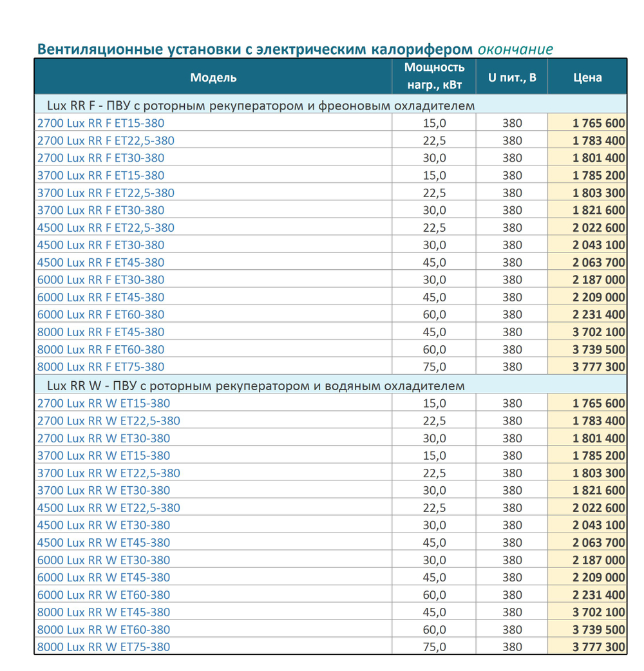Screen dimensions: 644x671
Task: Select the price cell 1 765 600 for 2700 Lux RR F
Action: (x=587, y=123)
